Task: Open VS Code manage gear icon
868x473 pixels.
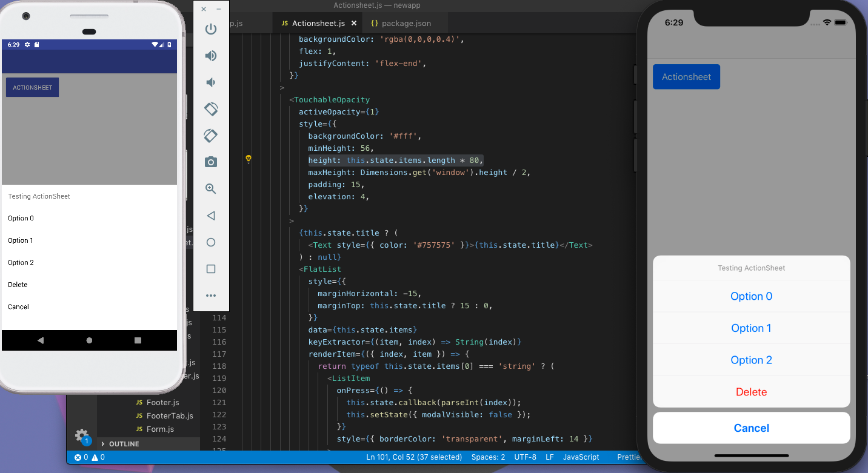Action: [81, 435]
